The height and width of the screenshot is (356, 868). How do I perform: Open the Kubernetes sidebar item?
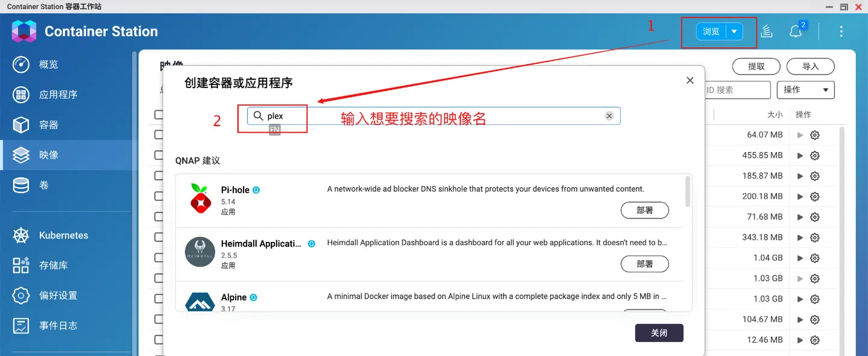click(x=64, y=235)
